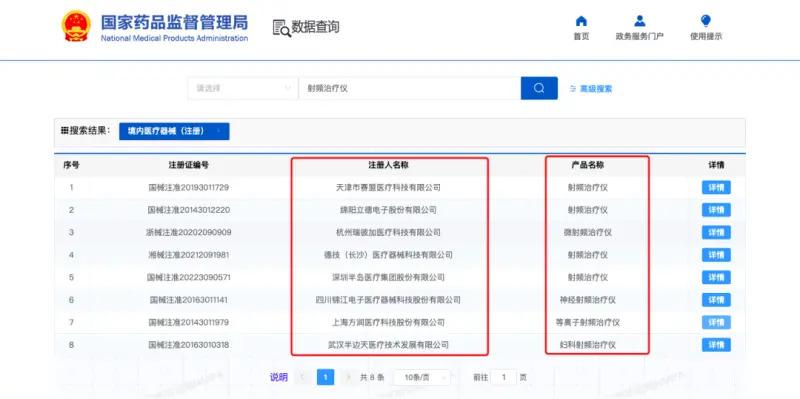Expand the 请选择 category dropdown
This screenshot has height=399, width=800.
click(242, 88)
